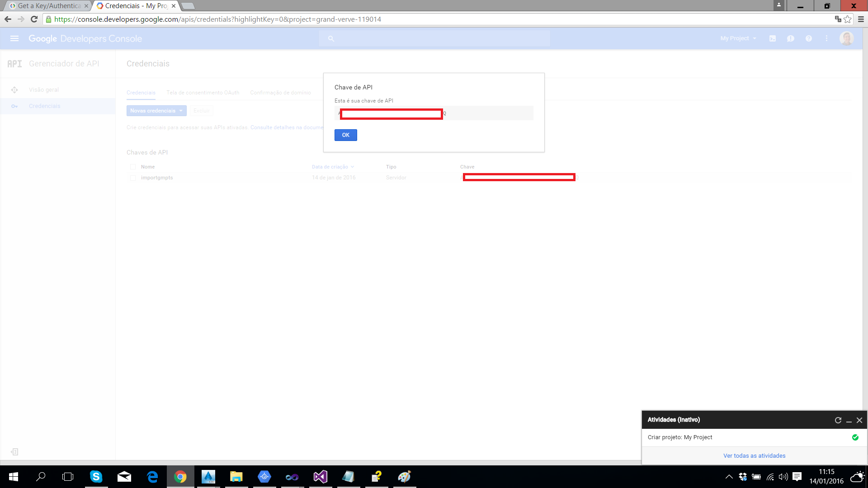Click the Excluir button
The width and height of the screenshot is (868, 488).
(201, 111)
